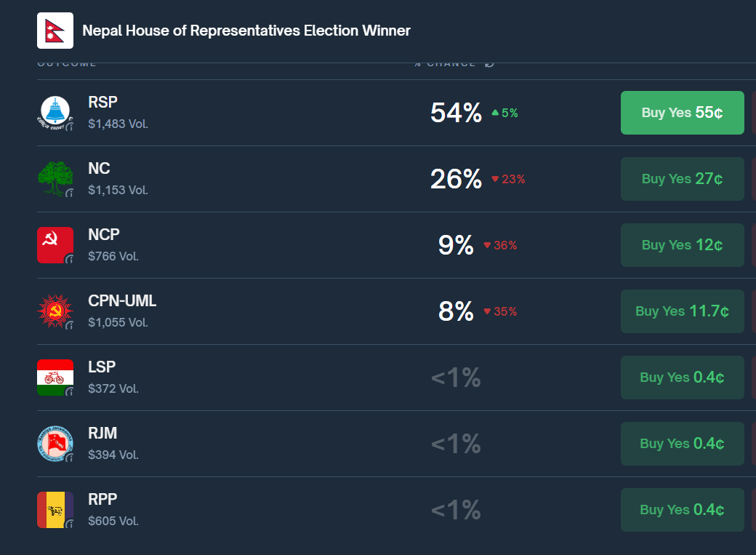
Task: Buy Yes on NCP at 12¢
Action: click(682, 245)
